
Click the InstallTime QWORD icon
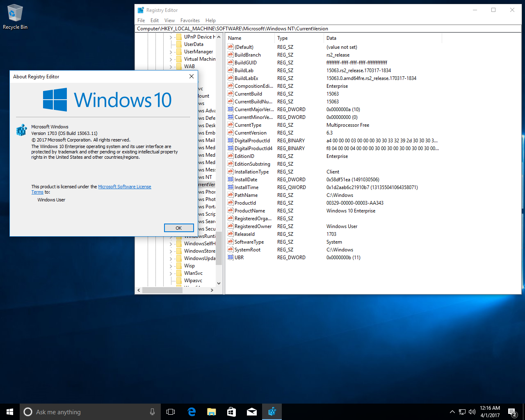[x=231, y=187]
